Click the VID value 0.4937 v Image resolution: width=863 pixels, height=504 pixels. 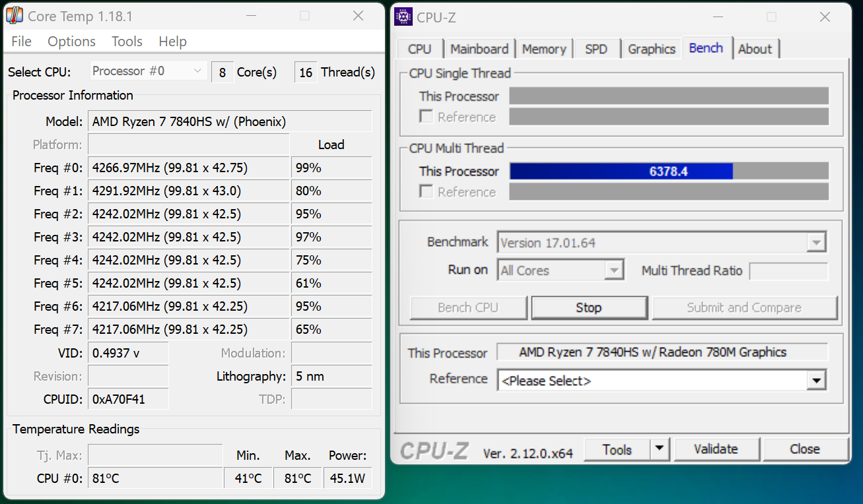(x=128, y=354)
